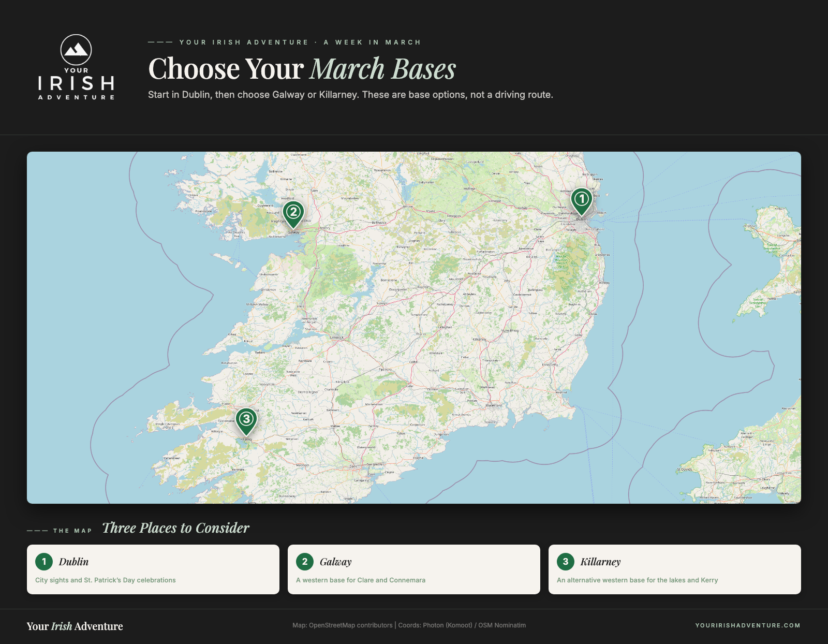Select the green number 1 badge on Dublin card
Screen dimensions: 828x644
point(44,562)
